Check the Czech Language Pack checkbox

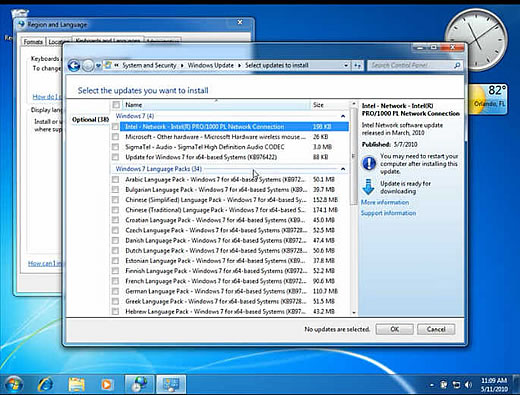coord(115,230)
